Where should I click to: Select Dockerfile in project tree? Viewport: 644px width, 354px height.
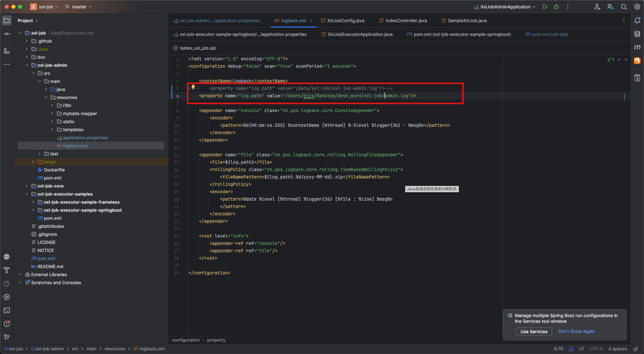(x=54, y=170)
